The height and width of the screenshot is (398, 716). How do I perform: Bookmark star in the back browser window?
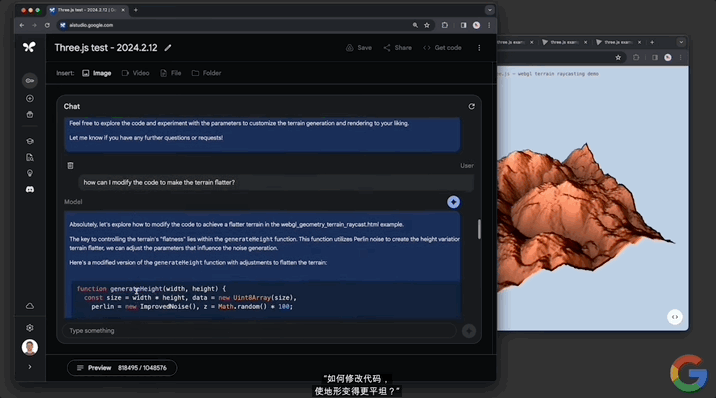coord(618,58)
